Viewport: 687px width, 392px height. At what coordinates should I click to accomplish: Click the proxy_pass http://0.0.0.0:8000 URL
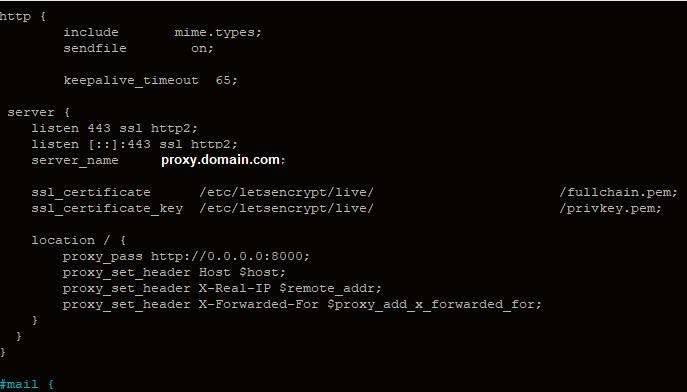(230, 256)
